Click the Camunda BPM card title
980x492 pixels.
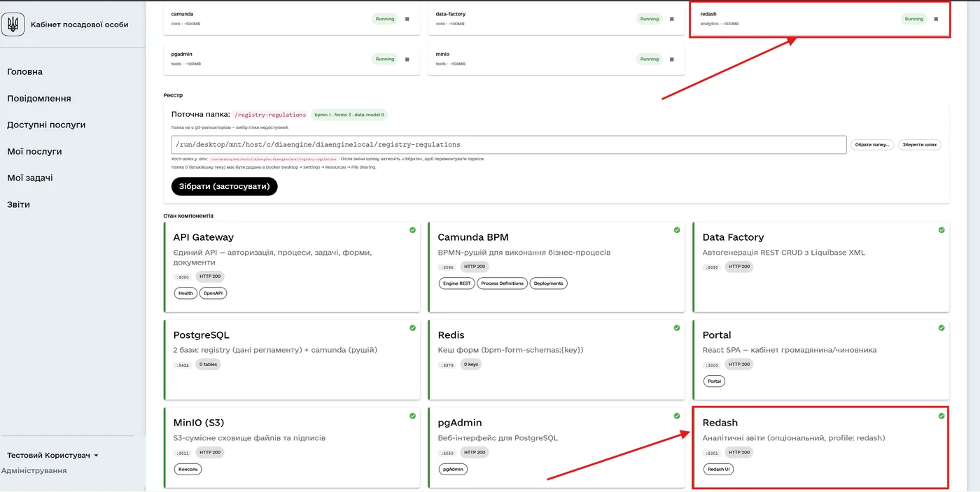pyautogui.click(x=473, y=237)
